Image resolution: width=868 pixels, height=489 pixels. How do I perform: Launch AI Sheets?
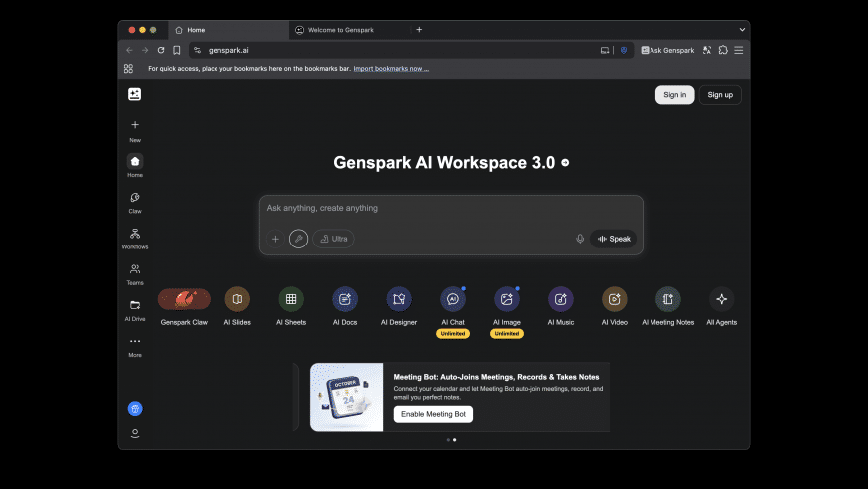tap(291, 306)
